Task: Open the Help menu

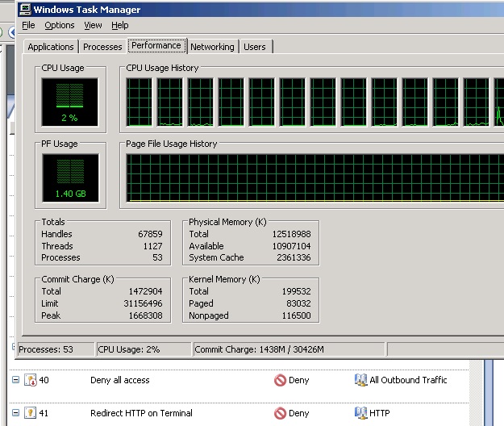Action: (x=120, y=25)
